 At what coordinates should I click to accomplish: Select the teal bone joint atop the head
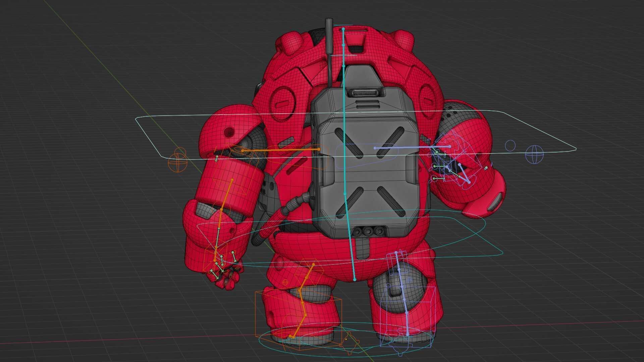(x=343, y=29)
